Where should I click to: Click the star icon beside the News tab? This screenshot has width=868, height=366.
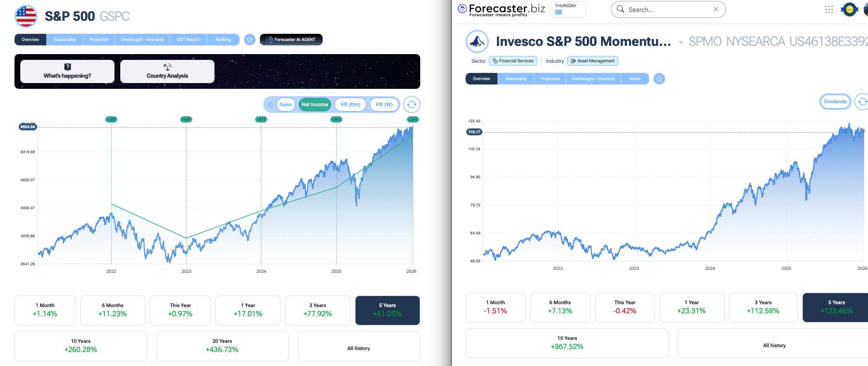[659, 79]
